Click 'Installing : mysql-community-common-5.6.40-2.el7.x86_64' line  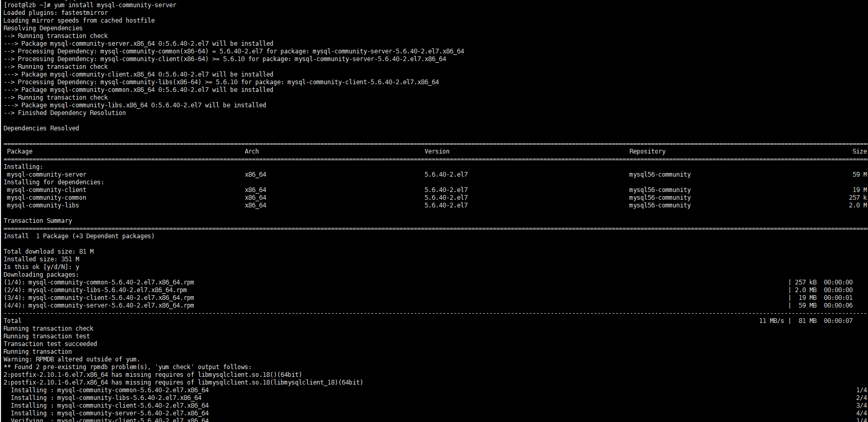pyautogui.click(x=110, y=390)
